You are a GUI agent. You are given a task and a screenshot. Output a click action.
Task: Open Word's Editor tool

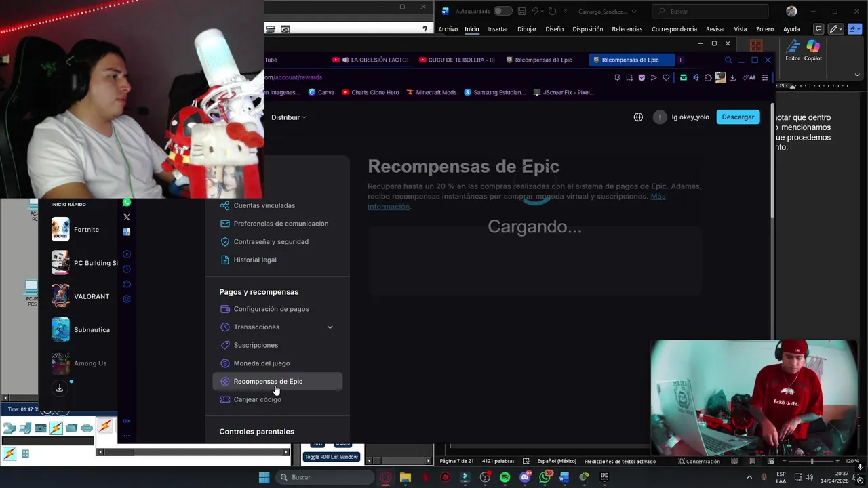click(x=793, y=51)
